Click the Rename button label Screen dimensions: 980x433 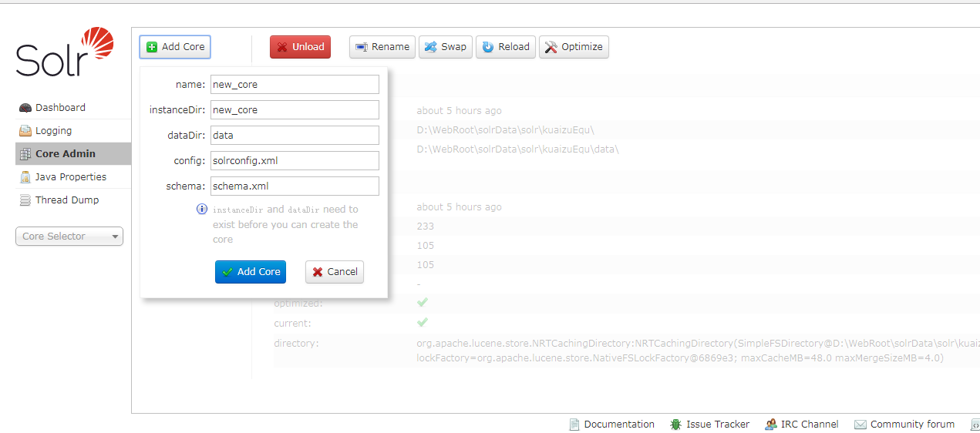coord(390,47)
